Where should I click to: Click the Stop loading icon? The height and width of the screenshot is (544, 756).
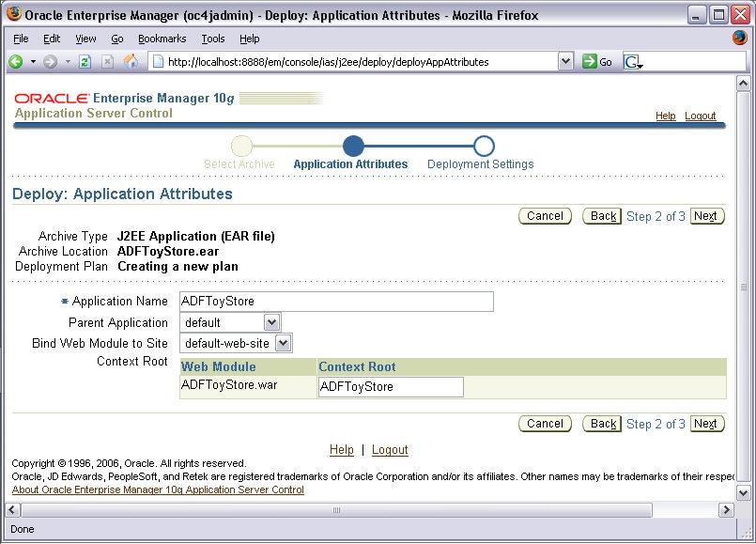[x=107, y=62]
